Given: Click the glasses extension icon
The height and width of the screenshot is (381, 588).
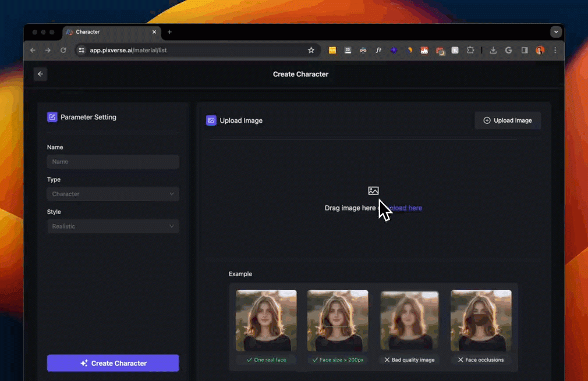Looking at the screenshot, I should [x=363, y=50].
